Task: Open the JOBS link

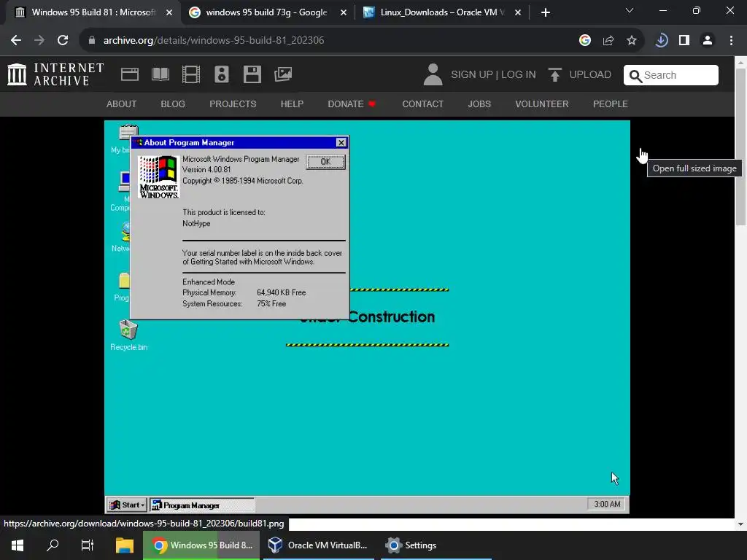Action: (x=479, y=104)
